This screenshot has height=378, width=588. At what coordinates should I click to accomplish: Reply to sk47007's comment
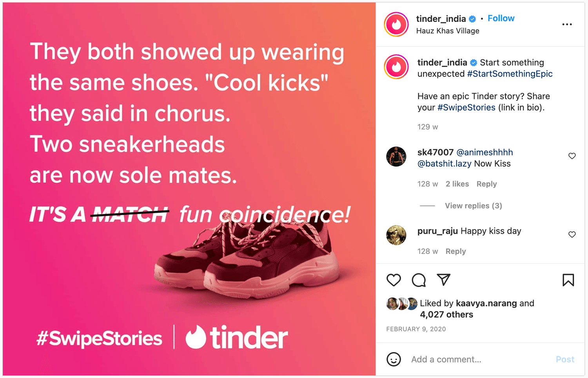pyautogui.click(x=486, y=184)
